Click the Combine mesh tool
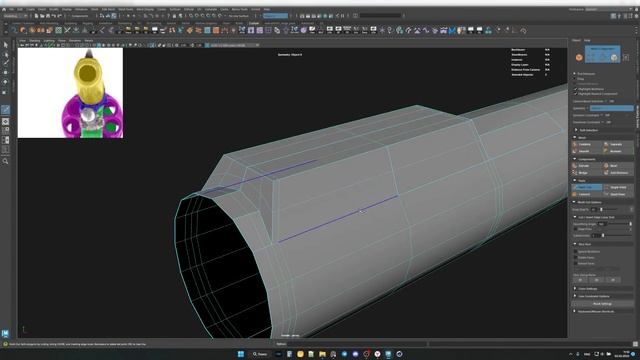The image size is (640, 360). point(587,144)
